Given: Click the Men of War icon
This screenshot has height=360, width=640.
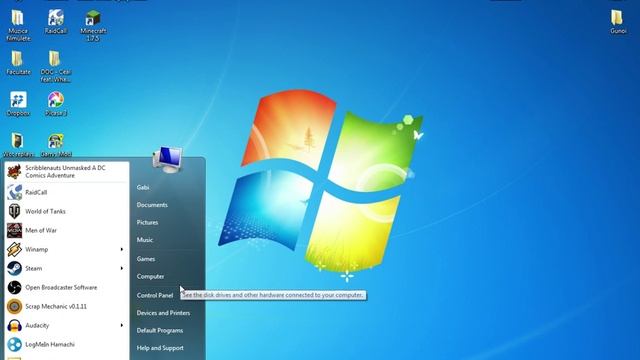Looking at the screenshot, I should 14,230.
